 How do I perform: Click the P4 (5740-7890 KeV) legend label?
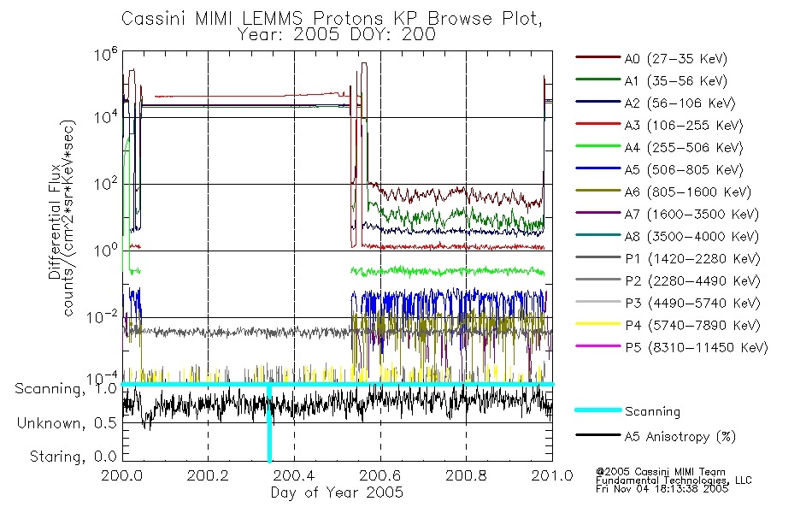(692, 326)
